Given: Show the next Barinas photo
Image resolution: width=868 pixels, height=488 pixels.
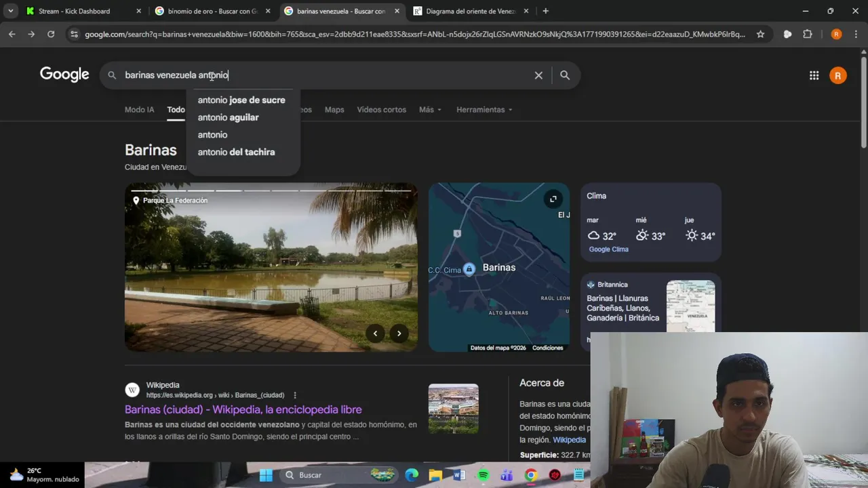Looking at the screenshot, I should click(x=399, y=333).
